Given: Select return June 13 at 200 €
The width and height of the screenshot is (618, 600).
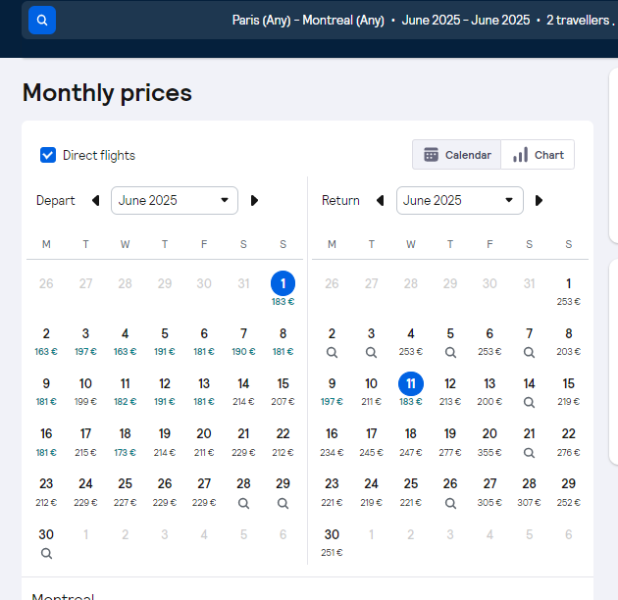Looking at the screenshot, I should point(490,391).
